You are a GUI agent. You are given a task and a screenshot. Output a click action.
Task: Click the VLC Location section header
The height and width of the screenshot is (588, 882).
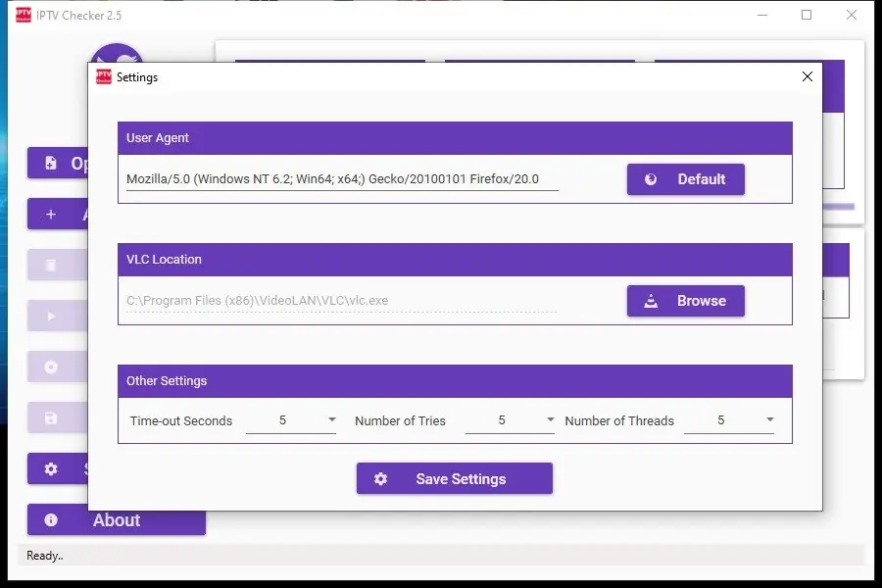point(455,260)
